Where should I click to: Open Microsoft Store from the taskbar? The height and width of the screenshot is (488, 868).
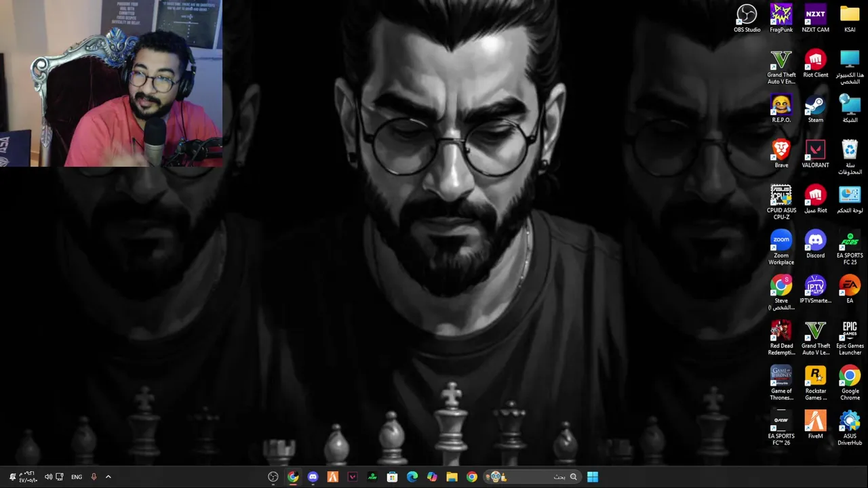(392, 477)
